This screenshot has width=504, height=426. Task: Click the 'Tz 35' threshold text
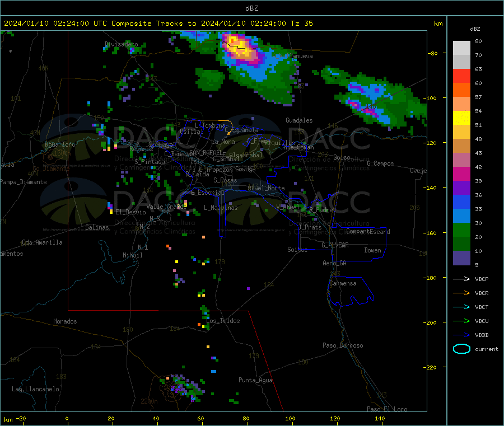click(301, 24)
